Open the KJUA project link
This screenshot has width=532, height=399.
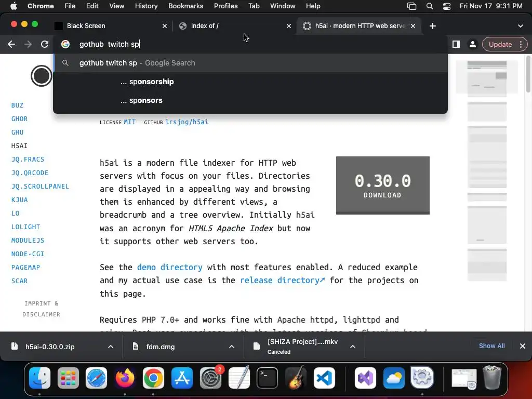19,200
